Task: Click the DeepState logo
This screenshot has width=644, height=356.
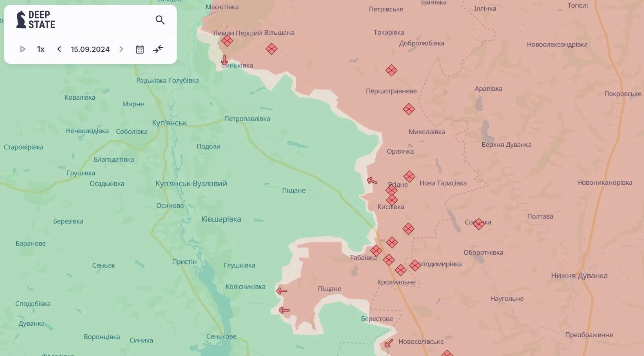Action: coord(36,20)
